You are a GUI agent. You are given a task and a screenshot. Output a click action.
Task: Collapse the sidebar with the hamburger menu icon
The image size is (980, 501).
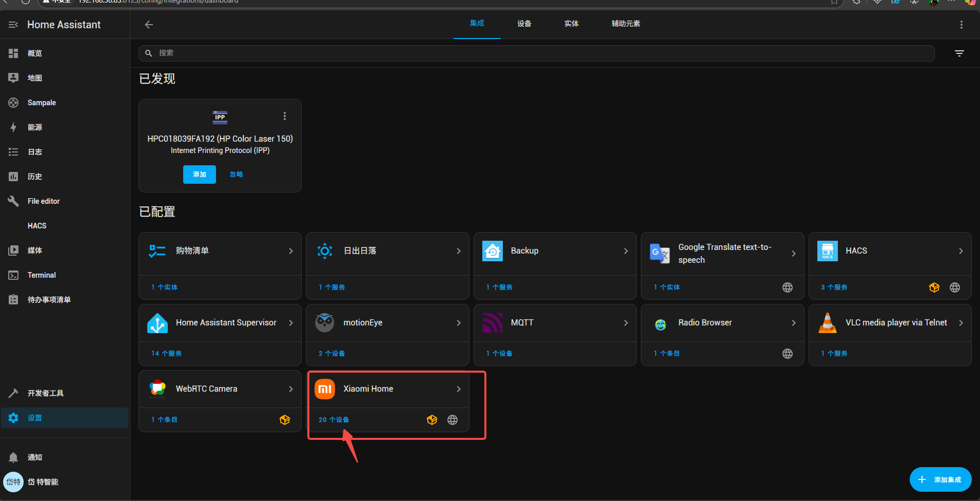[x=13, y=25]
